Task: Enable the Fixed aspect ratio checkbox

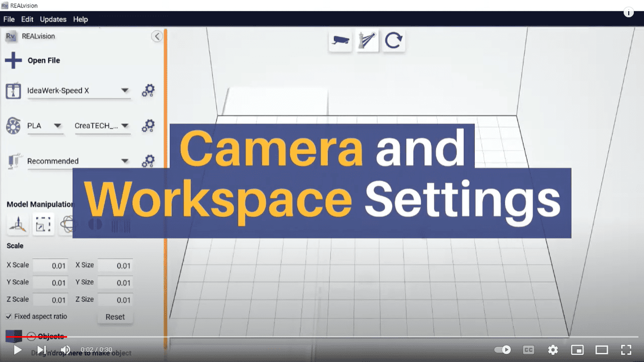Action: point(9,316)
